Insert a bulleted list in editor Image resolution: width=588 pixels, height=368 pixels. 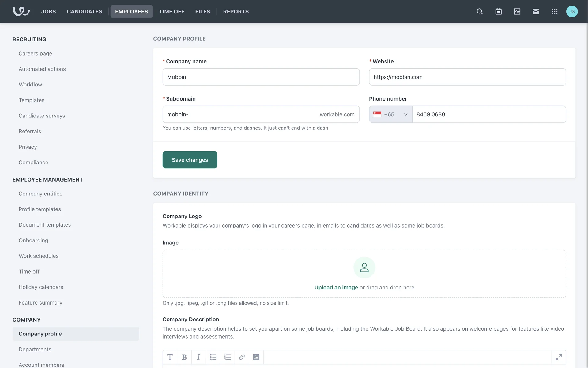(x=213, y=357)
